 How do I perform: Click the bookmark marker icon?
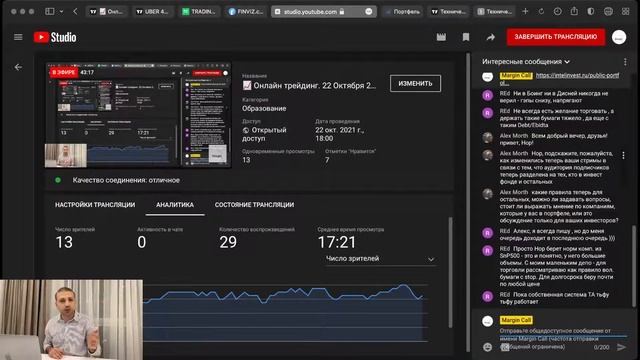(466, 37)
